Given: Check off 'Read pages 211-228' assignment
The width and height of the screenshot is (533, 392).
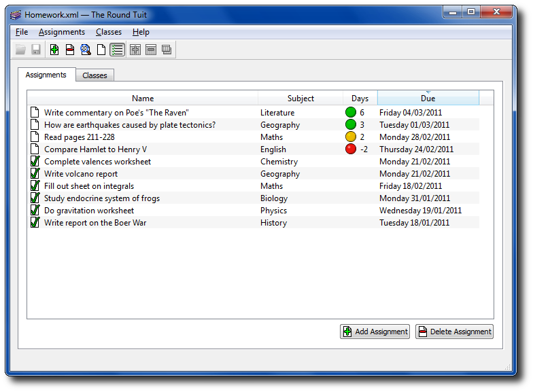Looking at the screenshot, I should pos(35,137).
